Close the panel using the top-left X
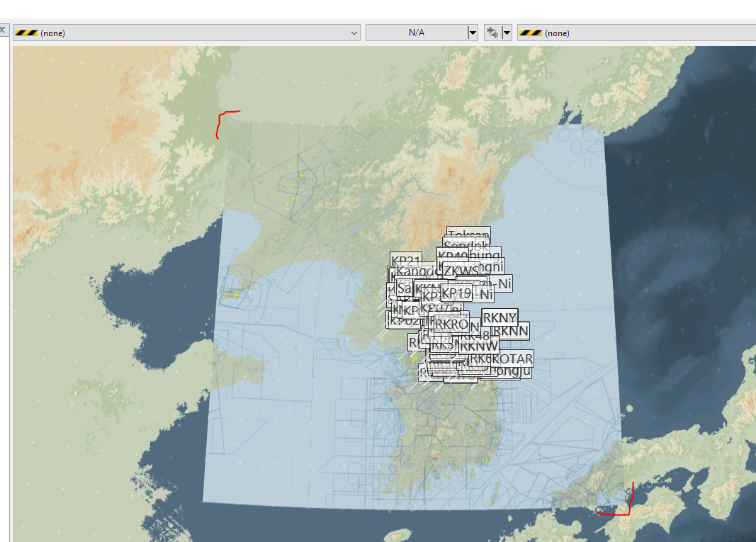Screen dimensions: 756x542 [x=3, y=30]
